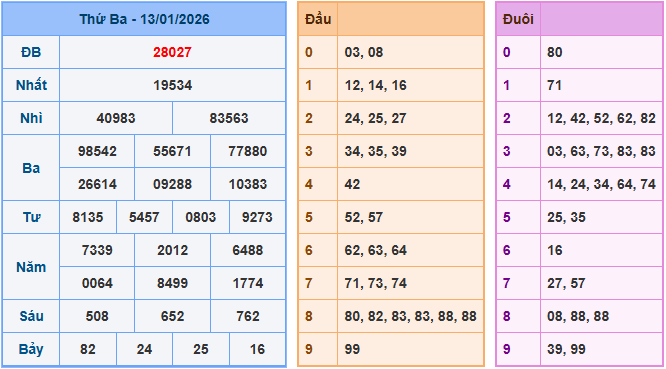The image size is (666, 369).
Task: Click Đuôi row 9 values 39, 99
Action: [x=566, y=349]
